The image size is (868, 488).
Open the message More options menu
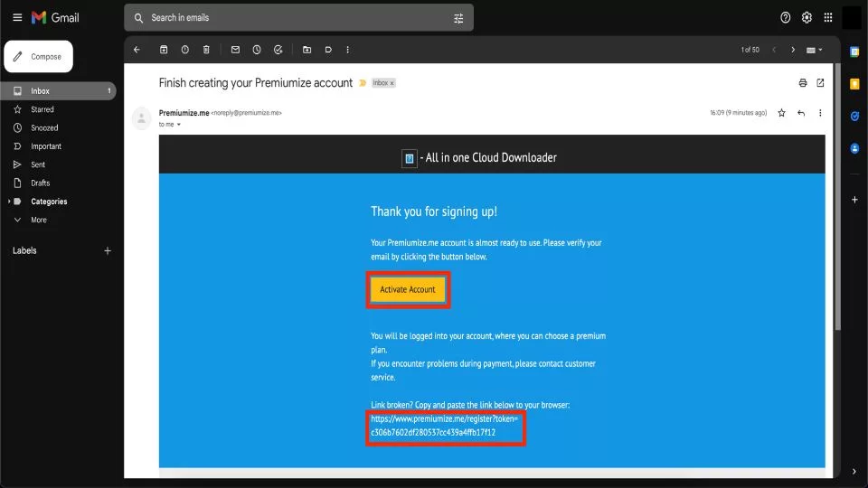click(820, 113)
